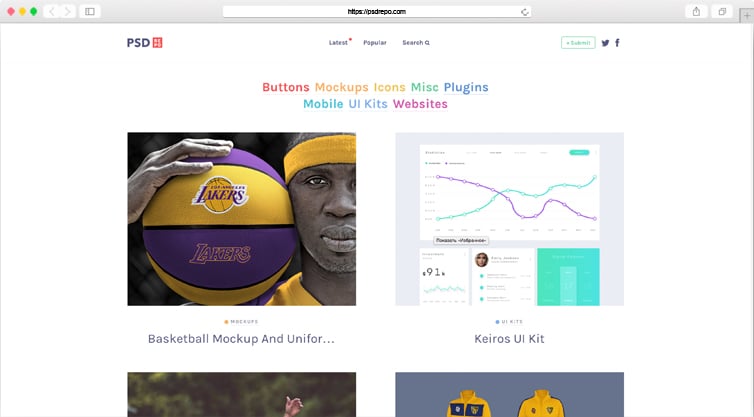Select the Websites category link
The image size is (754, 417).
(x=420, y=104)
